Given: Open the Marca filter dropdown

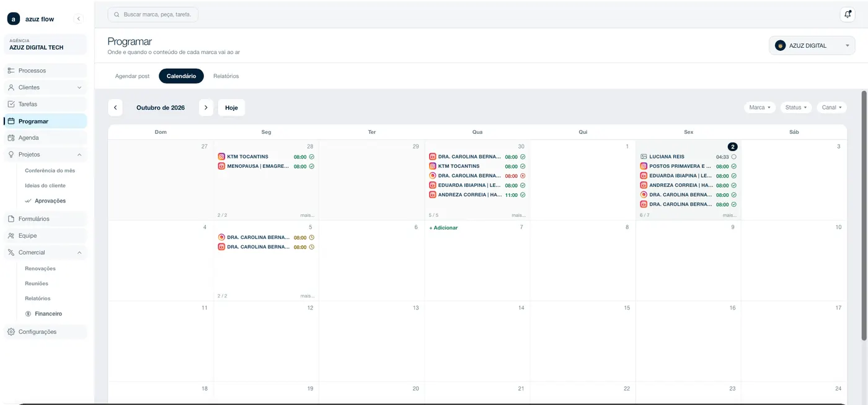Looking at the screenshot, I should 760,108.
